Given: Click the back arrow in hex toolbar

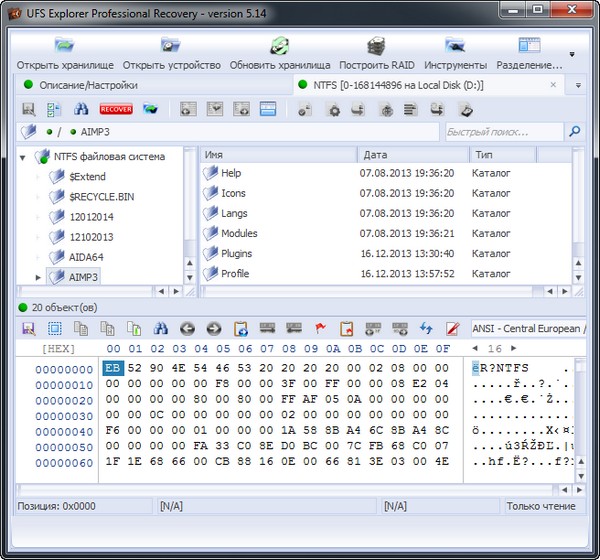Looking at the screenshot, I should coord(187,328).
